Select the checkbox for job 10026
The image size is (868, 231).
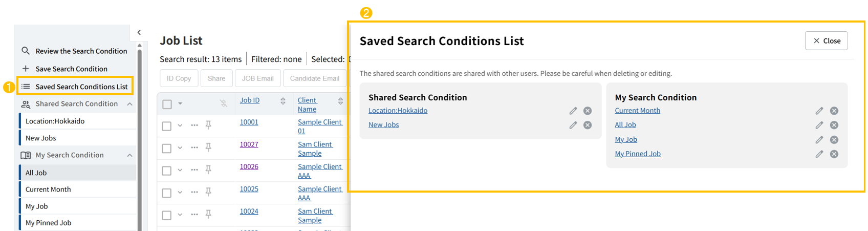[167, 171]
